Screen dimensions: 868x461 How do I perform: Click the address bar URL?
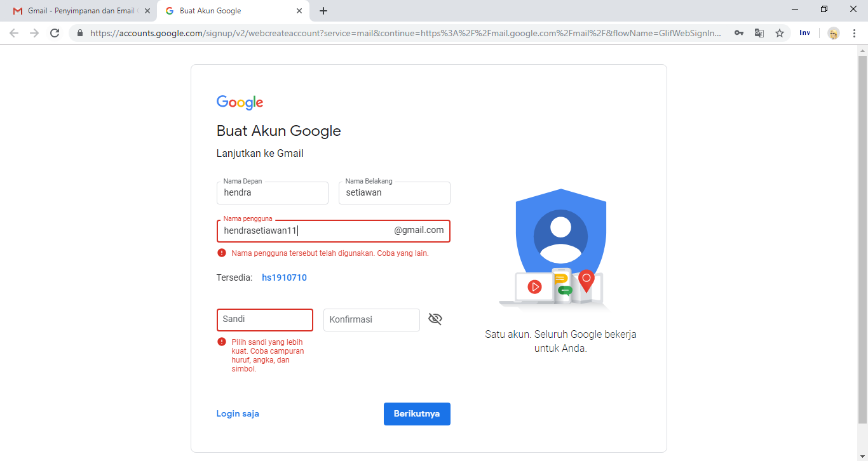(406, 33)
